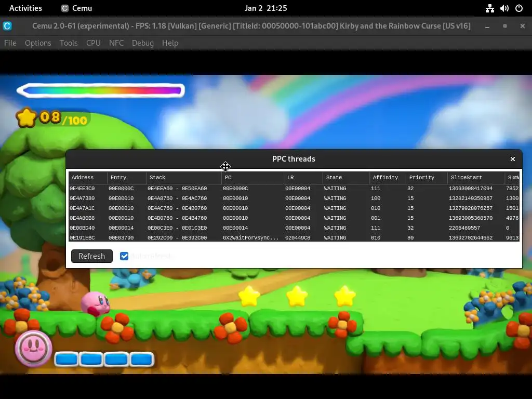Click the network status icon
This screenshot has width=532, height=399.
(x=489, y=8)
